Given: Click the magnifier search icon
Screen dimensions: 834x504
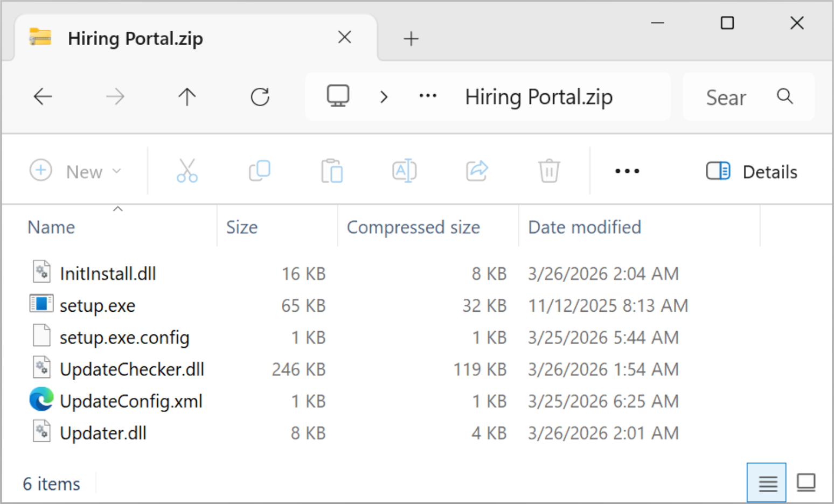Looking at the screenshot, I should tap(785, 96).
